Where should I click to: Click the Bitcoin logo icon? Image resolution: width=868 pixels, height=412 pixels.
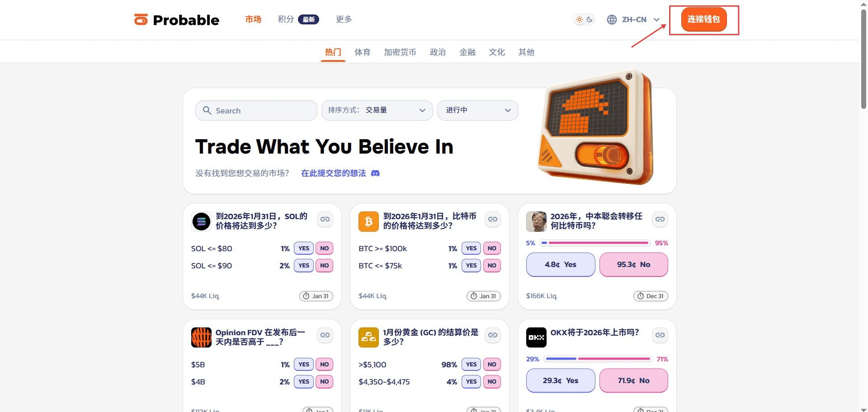[x=368, y=221]
